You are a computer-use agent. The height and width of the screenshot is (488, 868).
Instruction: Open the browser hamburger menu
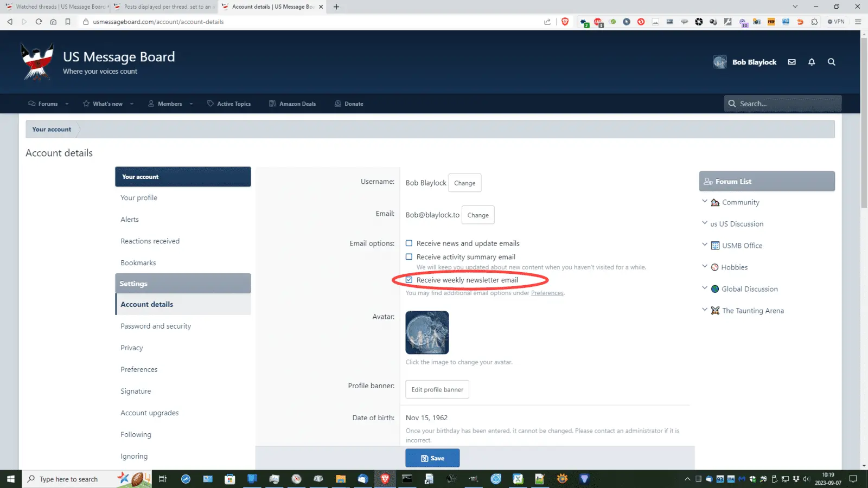click(858, 22)
